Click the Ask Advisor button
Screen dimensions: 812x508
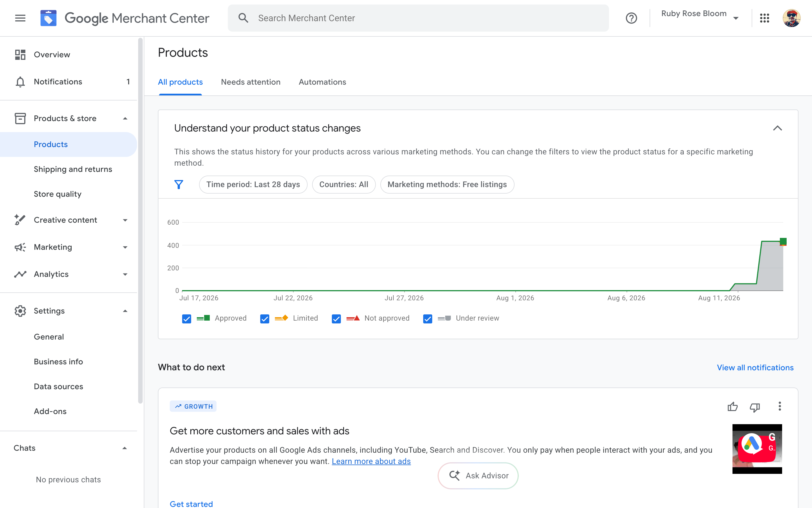click(478, 476)
